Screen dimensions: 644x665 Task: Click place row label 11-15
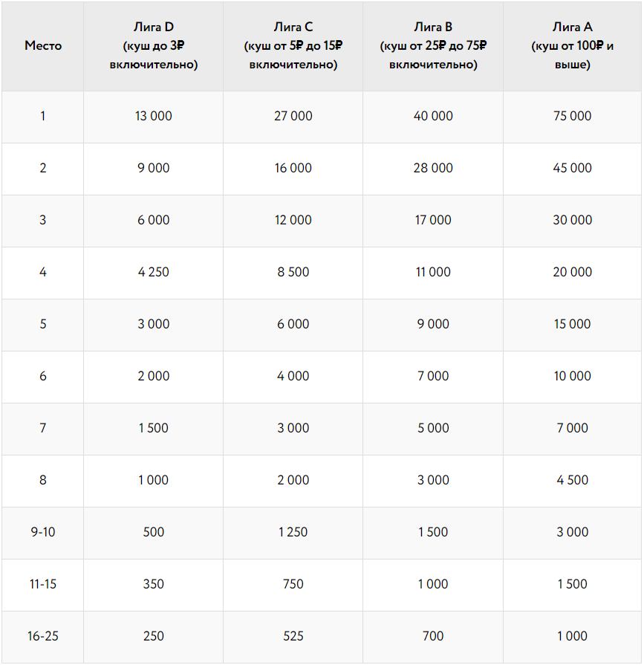(43, 584)
